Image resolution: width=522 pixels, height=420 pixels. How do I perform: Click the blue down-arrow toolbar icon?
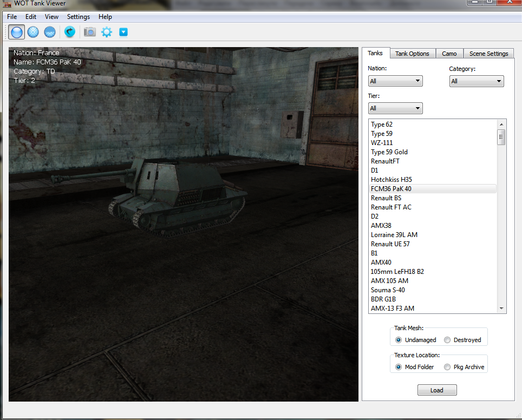(123, 32)
